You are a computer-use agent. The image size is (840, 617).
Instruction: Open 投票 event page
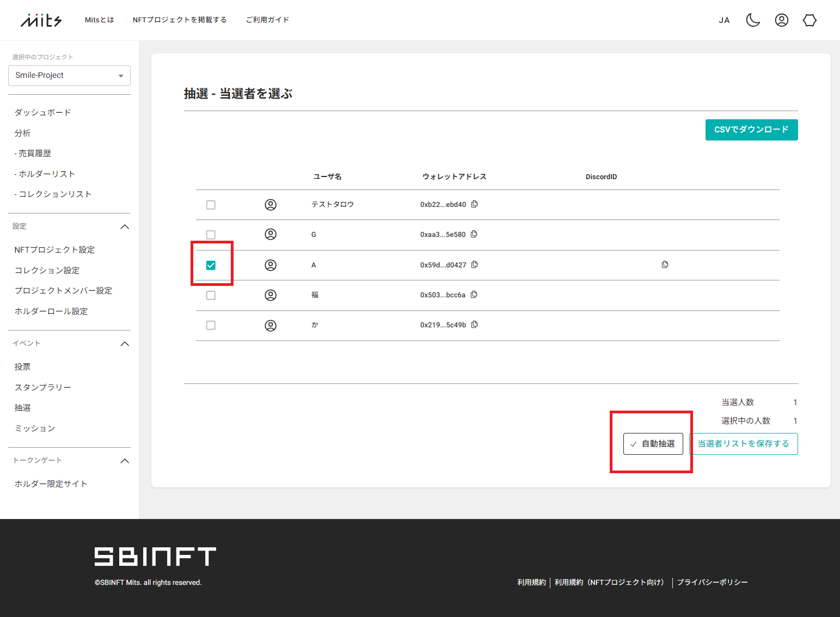tap(22, 366)
